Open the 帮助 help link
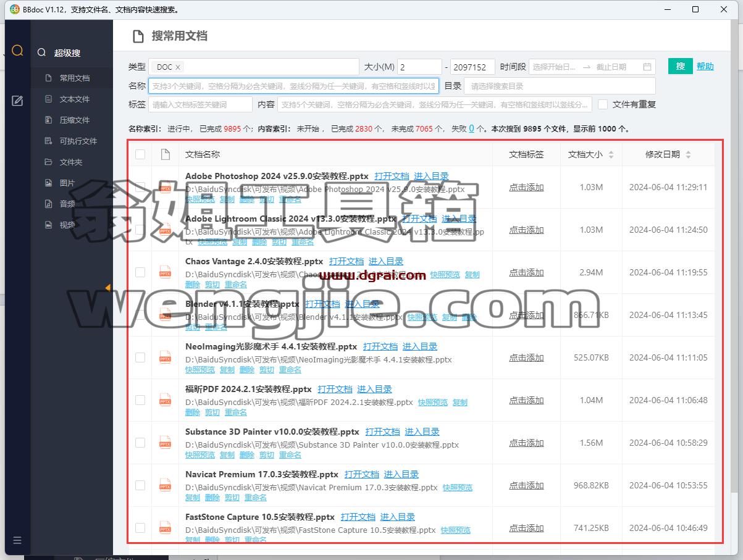The width and height of the screenshot is (743, 560). tap(705, 66)
